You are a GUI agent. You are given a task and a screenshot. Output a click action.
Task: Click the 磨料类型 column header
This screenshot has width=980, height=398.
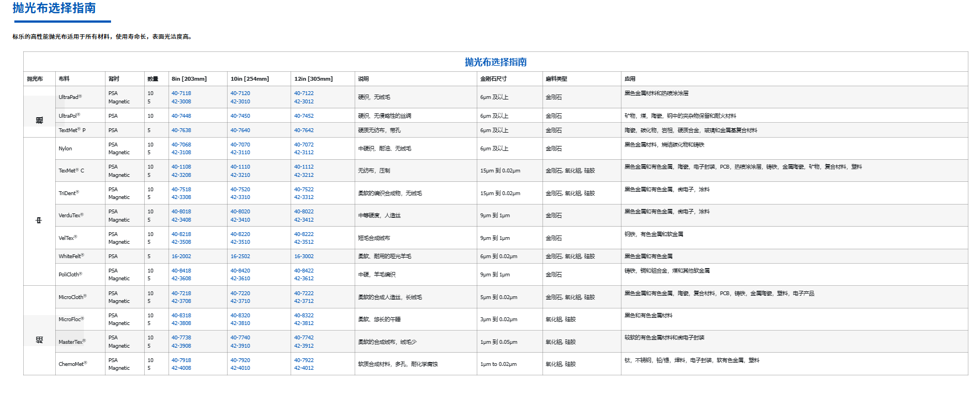click(556, 79)
